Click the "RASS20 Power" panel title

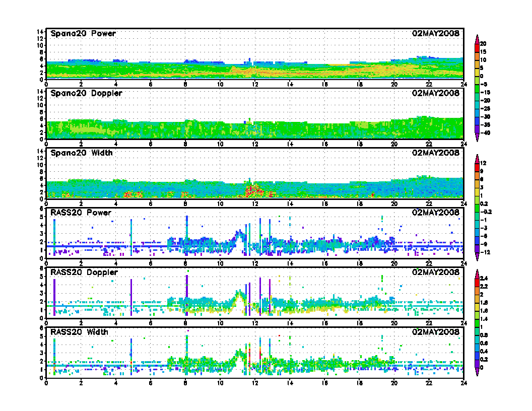81,213
